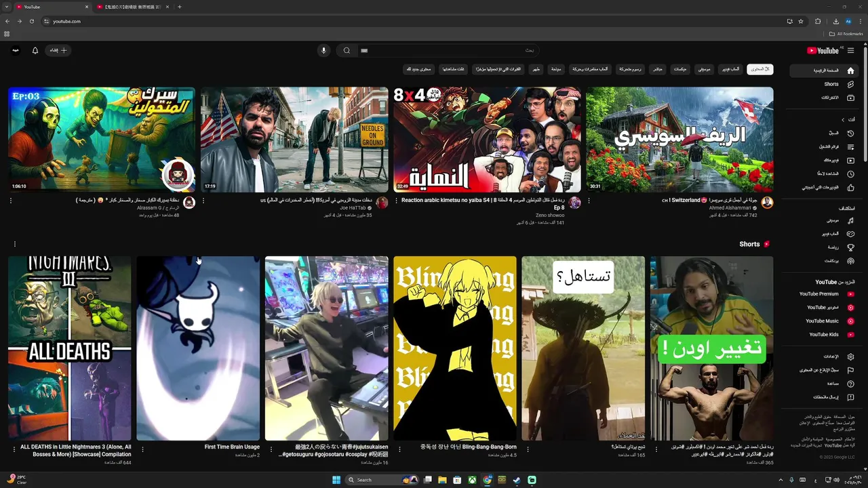Viewport: 868px width, 488px height.
Task: Open Subscriptions icon in sidebar
Action: click(850, 98)
